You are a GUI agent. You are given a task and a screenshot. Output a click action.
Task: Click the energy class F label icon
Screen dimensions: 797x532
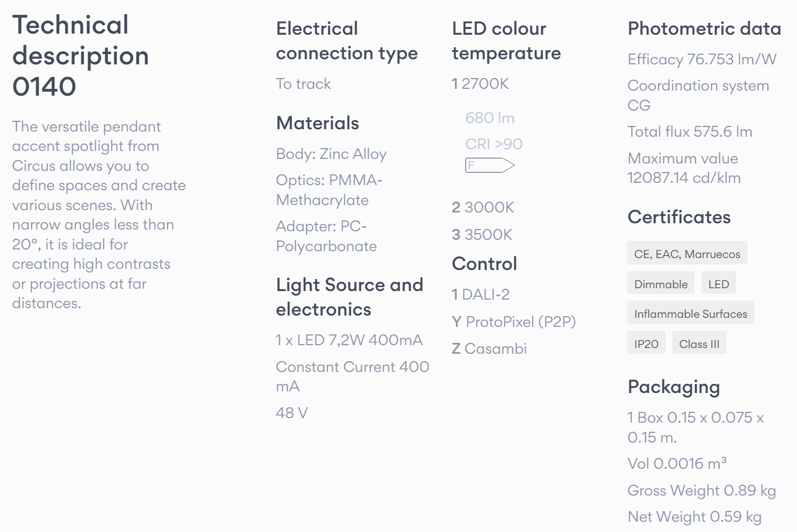[x=489, y=166]
